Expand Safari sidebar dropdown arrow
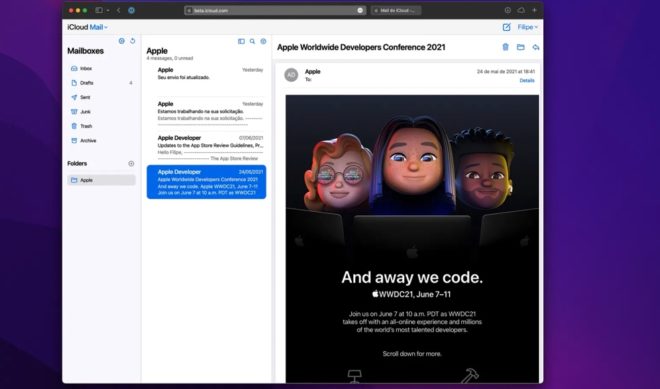The height and width of the screenshot is (389, 660). point(108,10)
